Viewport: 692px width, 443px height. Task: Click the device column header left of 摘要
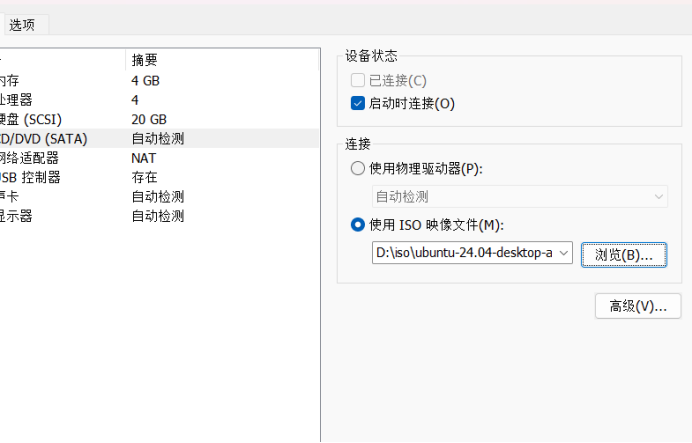point(60,60)
